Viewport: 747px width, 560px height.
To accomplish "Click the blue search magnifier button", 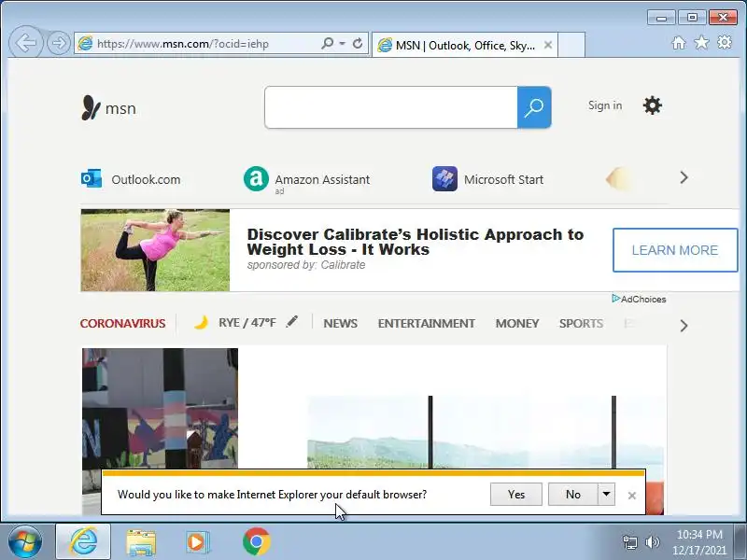I will [x=534, y=107].
